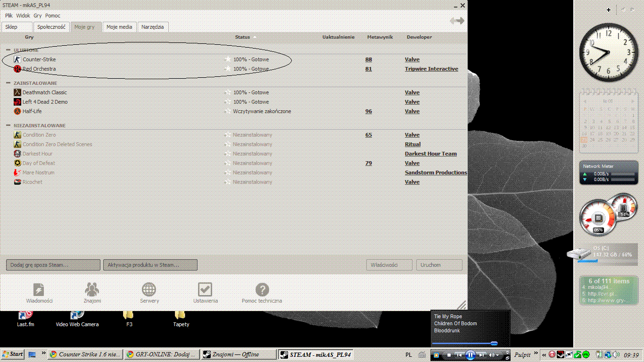
Task: Toggle favorite star for Half-Life
Action: (228, 111)
